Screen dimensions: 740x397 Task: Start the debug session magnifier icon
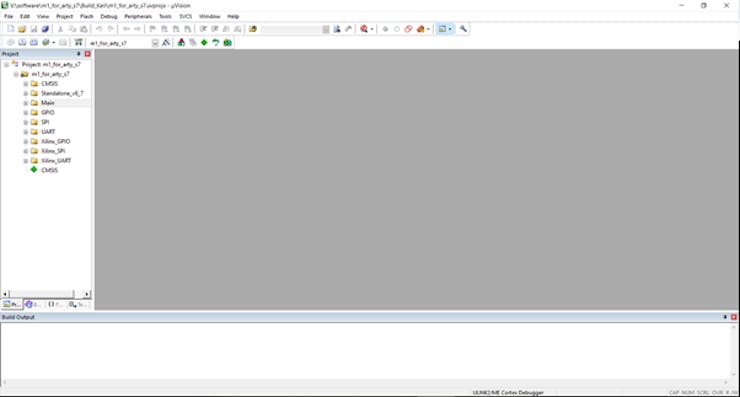(x=364, y=29)
